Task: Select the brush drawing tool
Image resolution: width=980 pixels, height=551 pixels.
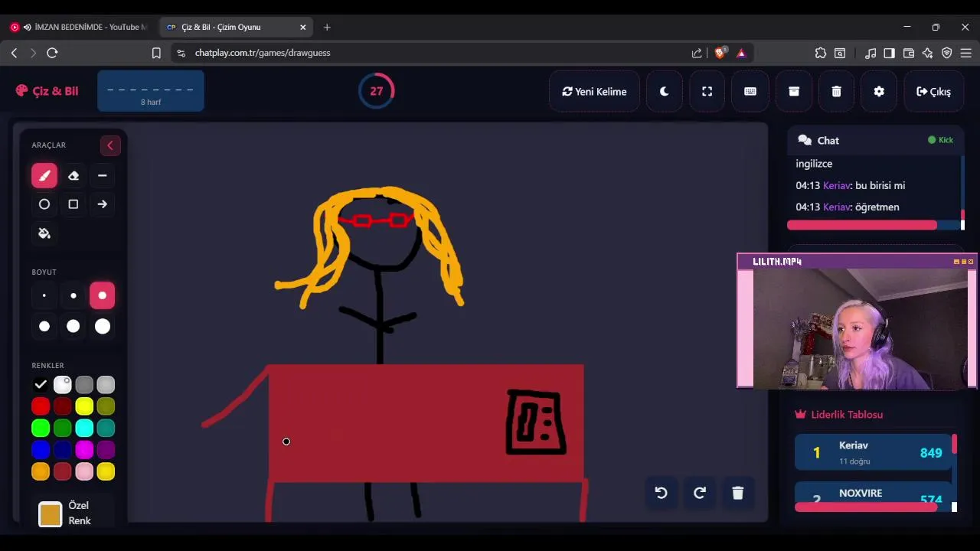Action: tap(44, 175)
